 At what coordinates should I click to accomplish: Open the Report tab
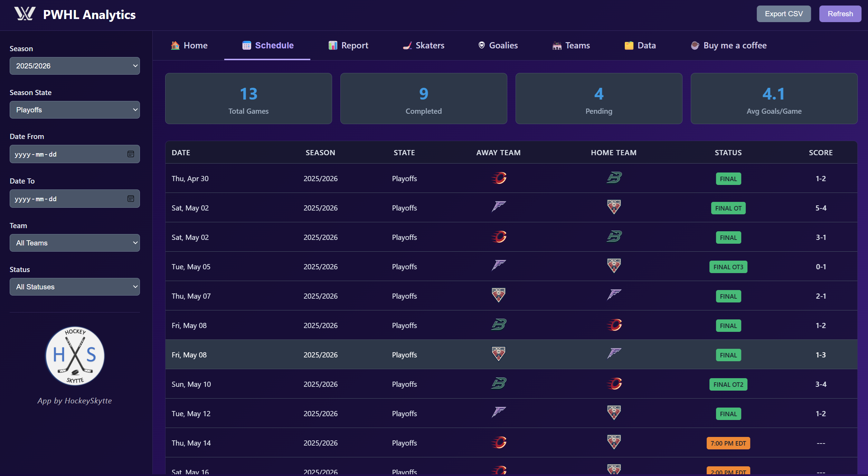[348, 45]
